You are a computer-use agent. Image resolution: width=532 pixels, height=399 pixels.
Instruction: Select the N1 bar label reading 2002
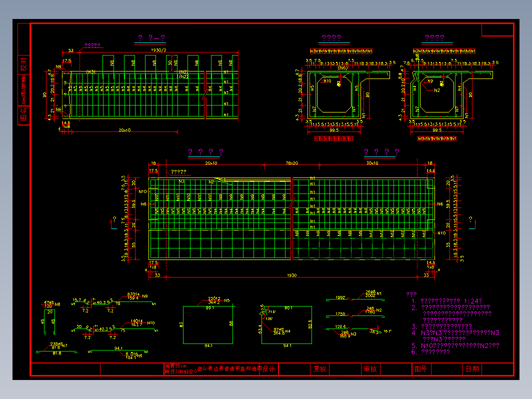click(x=370, y=295)
